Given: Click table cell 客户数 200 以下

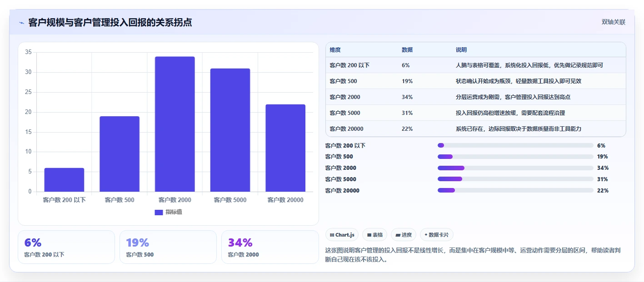Looking at the screenshot, I should tap(349, 65).
